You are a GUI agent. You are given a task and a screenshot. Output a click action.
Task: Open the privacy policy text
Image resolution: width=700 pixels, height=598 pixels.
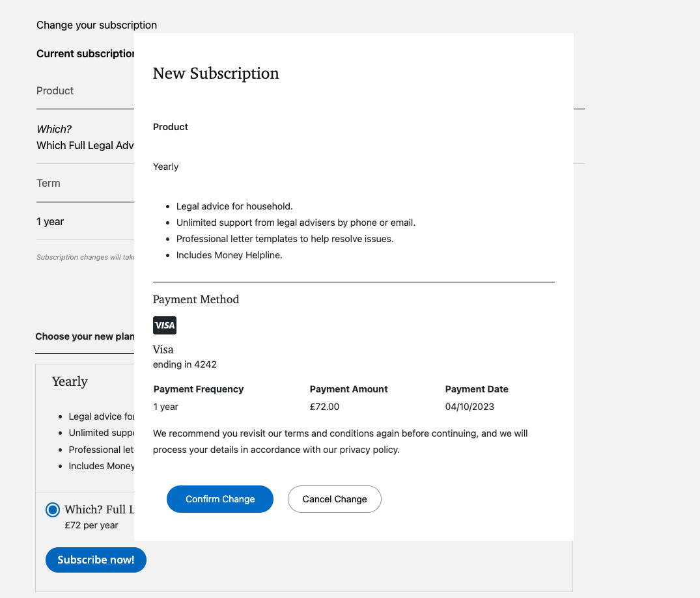pos(369,450)
